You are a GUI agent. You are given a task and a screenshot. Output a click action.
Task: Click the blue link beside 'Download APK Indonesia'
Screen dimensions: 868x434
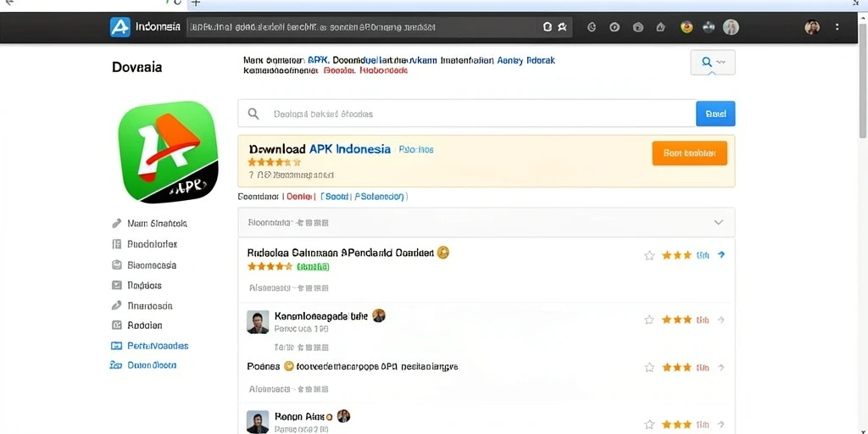[416, 149]
